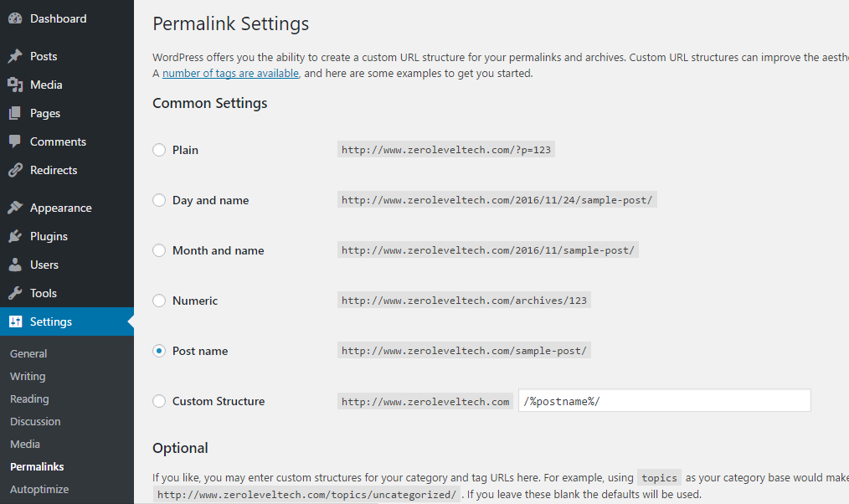Screen dimensions: 849x504
Task: Click the Users menu label
Action: pos(44,265)
